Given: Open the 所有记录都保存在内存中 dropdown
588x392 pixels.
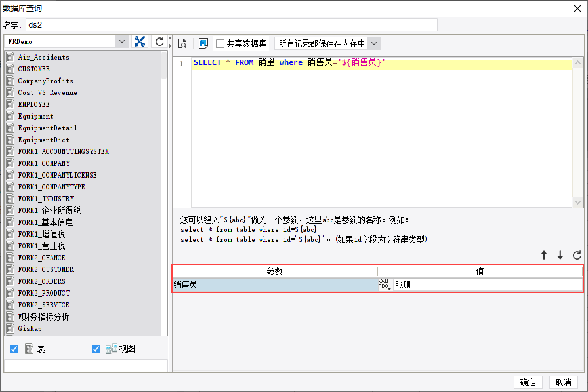Looking at the screenshot, I should (374, 43).
